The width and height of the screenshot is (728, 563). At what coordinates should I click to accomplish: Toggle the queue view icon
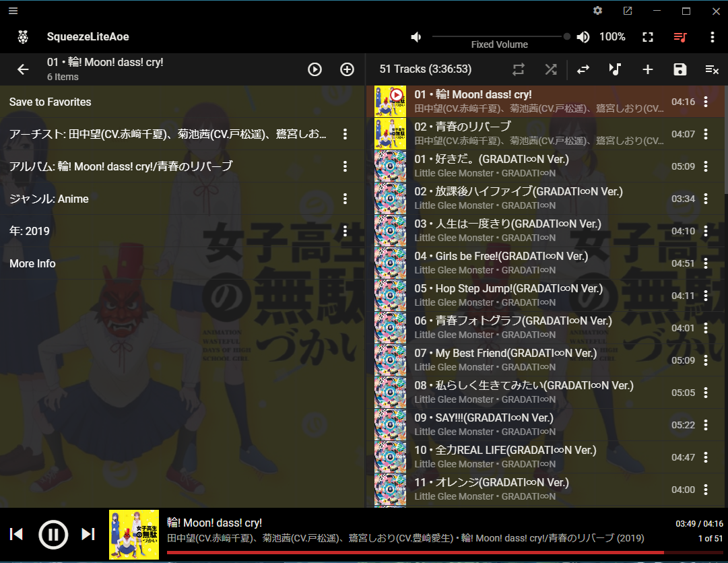pyautogui.click(x=680, y=37)
